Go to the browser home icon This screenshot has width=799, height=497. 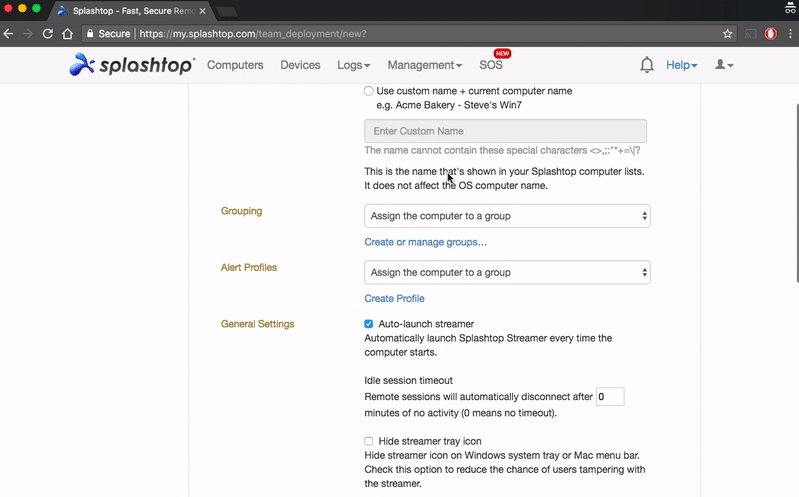68,33
